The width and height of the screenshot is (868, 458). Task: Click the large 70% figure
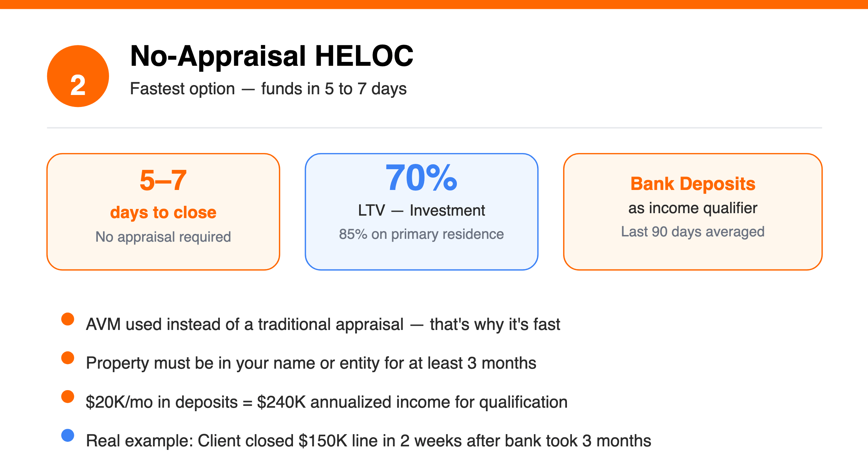pos(421,178)
